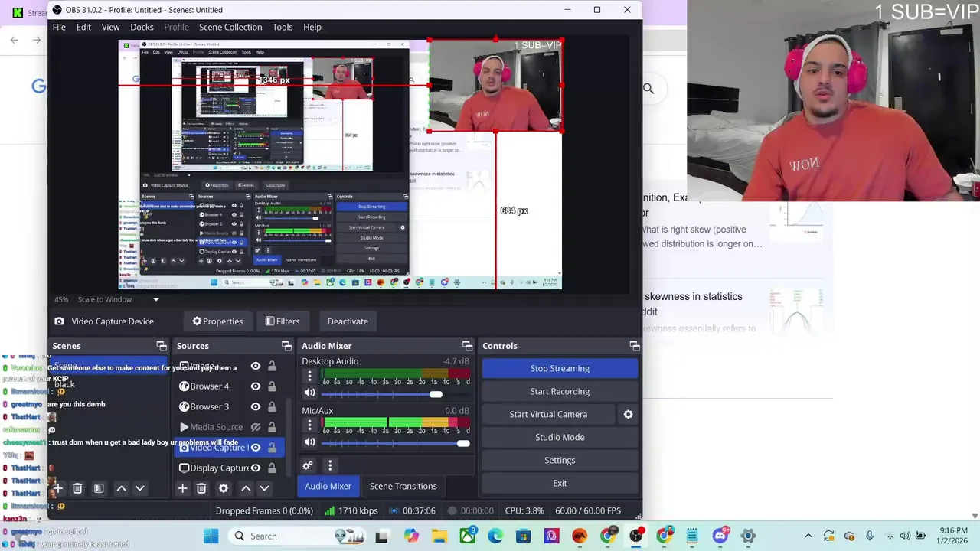Open Settings from Controls dock
The image size is (980, 551).
click(560, 460)
